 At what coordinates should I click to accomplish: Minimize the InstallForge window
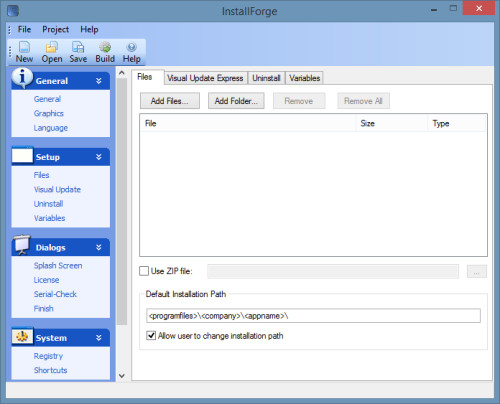[x=434, y=9]
